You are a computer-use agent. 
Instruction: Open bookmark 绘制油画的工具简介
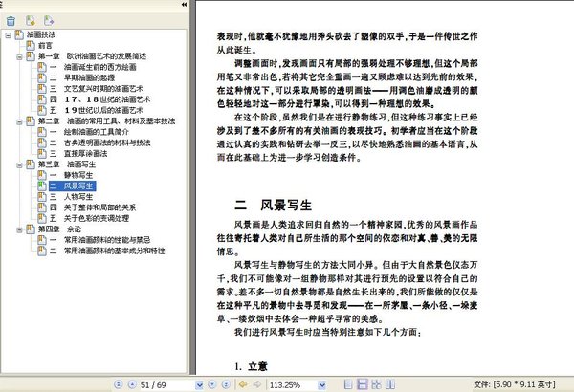point(89,132)
